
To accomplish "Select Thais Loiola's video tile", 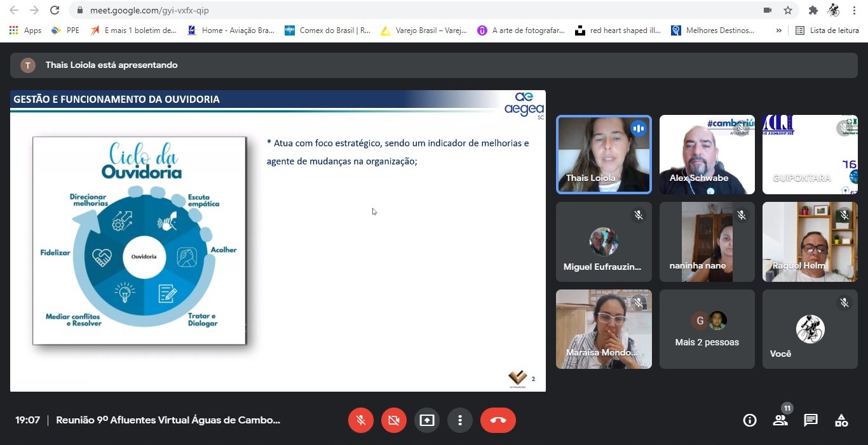I will coord(604,154).
